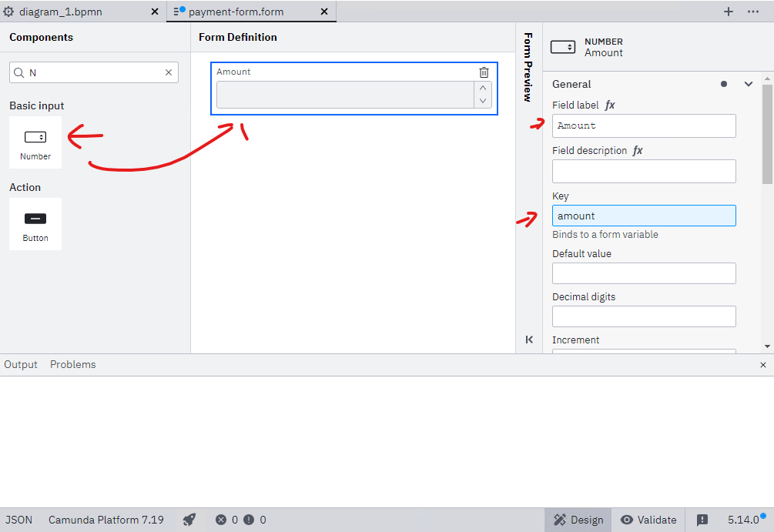Click version 5.14.0 update indicator

point(746,520)
